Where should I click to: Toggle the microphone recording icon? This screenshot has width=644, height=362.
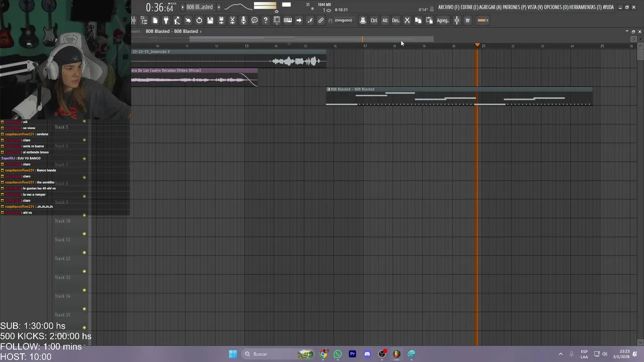click(244, 20)
